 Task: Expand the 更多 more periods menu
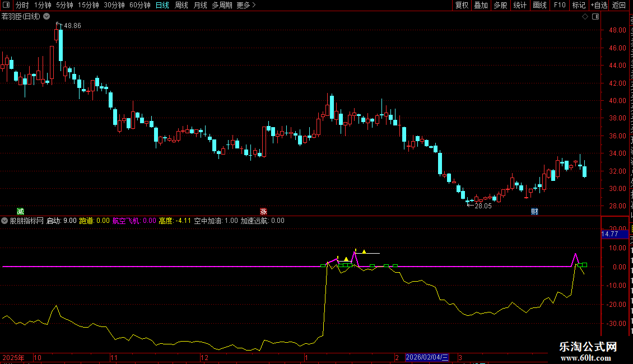246,5
